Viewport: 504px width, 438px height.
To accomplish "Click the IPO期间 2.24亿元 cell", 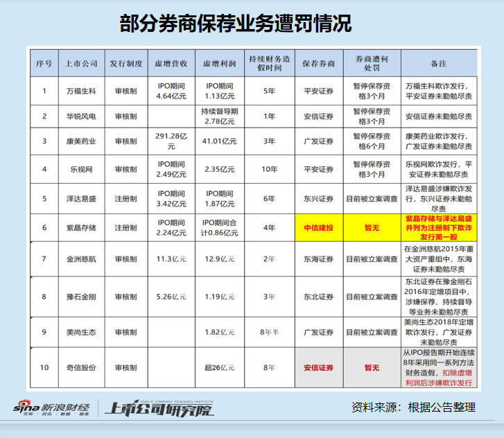I will [171, 227].
